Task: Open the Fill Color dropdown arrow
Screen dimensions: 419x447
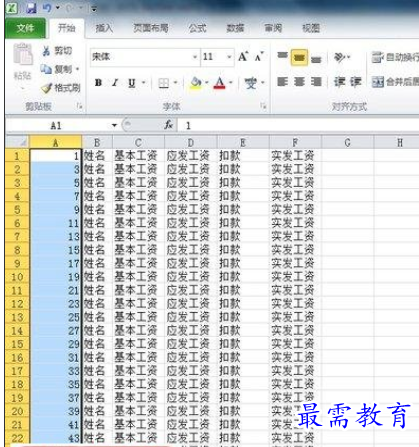Action: click(x=207, y=83)
